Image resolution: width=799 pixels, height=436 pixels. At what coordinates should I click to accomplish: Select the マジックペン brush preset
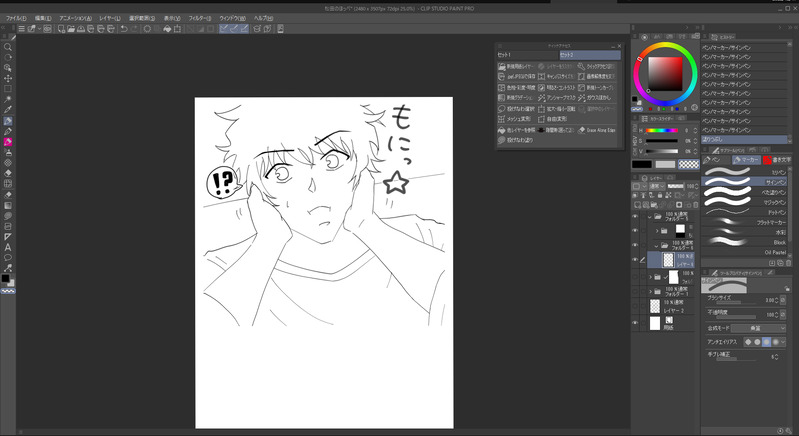(744, 202)
